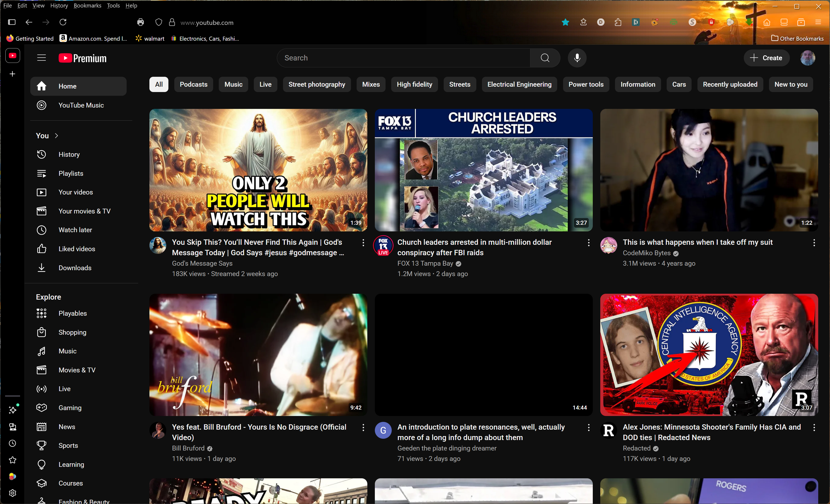The image size is (830, 504).
Task: Click the YouTube Premium logo
Action: 82,58
